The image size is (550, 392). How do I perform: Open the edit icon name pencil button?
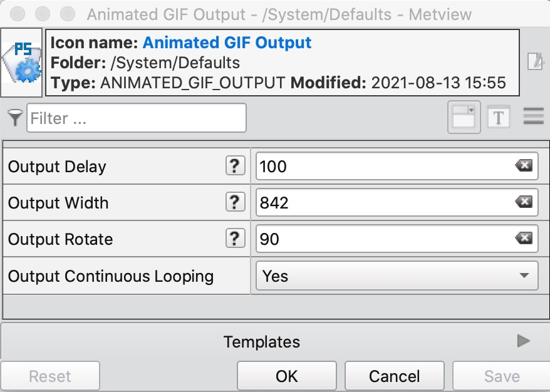536,62
